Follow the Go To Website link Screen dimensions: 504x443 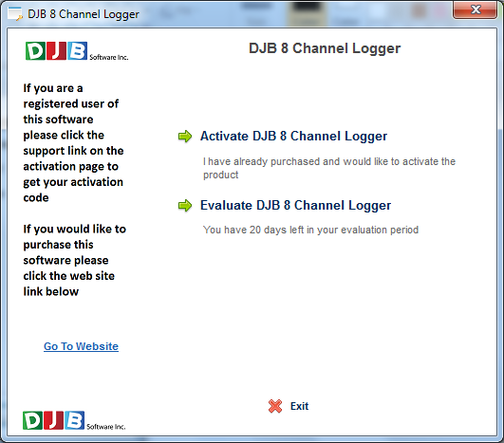81,346
